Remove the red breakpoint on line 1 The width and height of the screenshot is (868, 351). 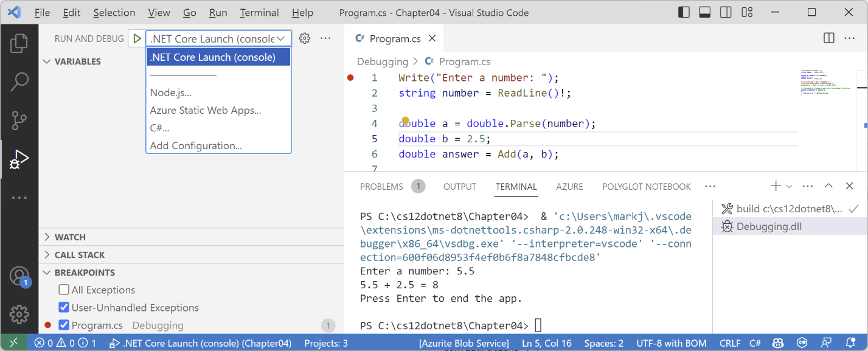(350, 78)
